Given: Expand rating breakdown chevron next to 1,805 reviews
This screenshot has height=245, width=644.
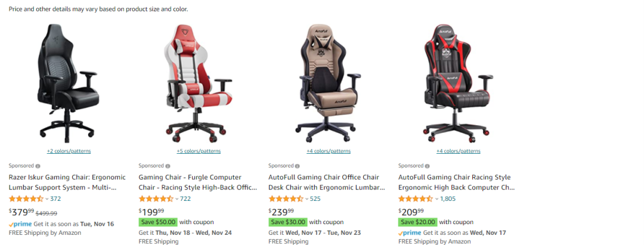Looking at the screenshot, I should (436, 199).
